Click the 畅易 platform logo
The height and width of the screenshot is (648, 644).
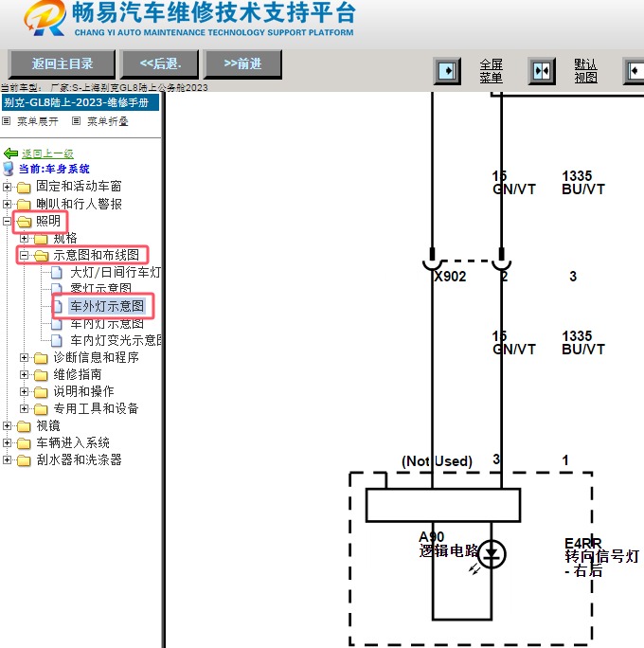tap(45, 18)
